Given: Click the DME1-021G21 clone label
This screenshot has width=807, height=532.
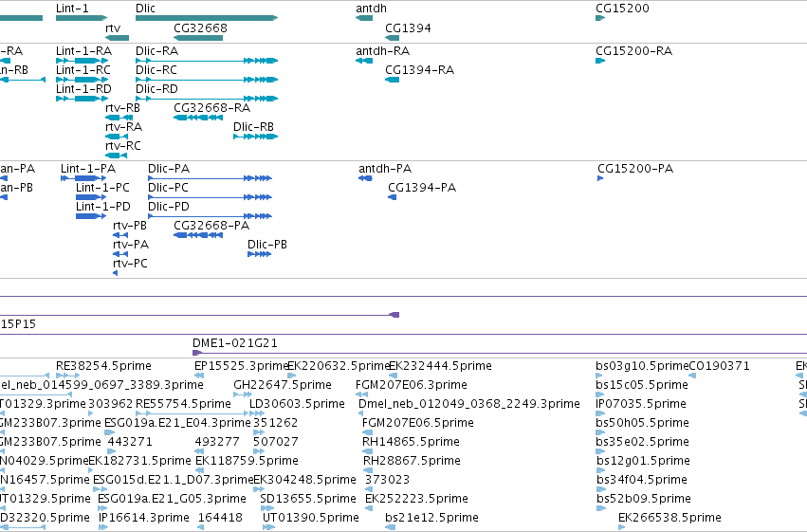Looking at the screenshot, I should pyautogui.click(x=234, y=343).
